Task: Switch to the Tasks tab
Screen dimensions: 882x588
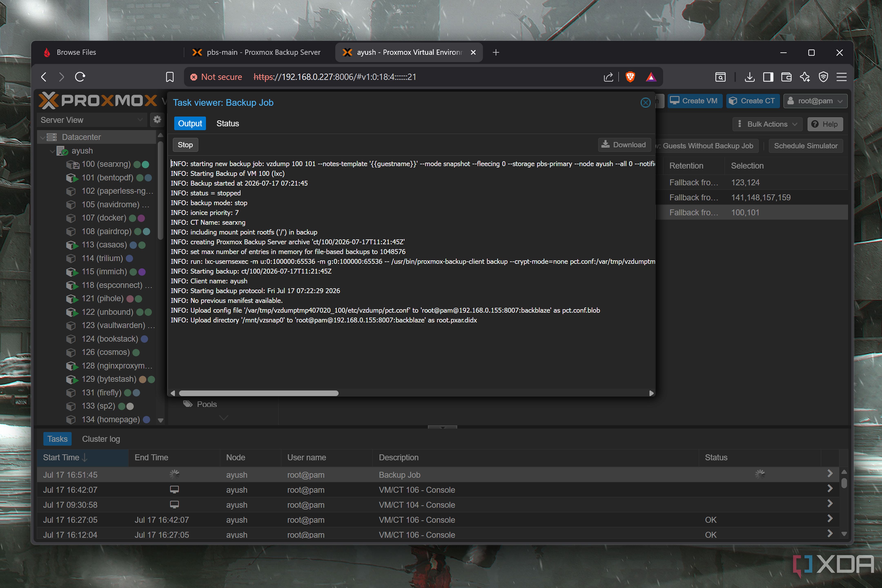Action: (57, 439)
